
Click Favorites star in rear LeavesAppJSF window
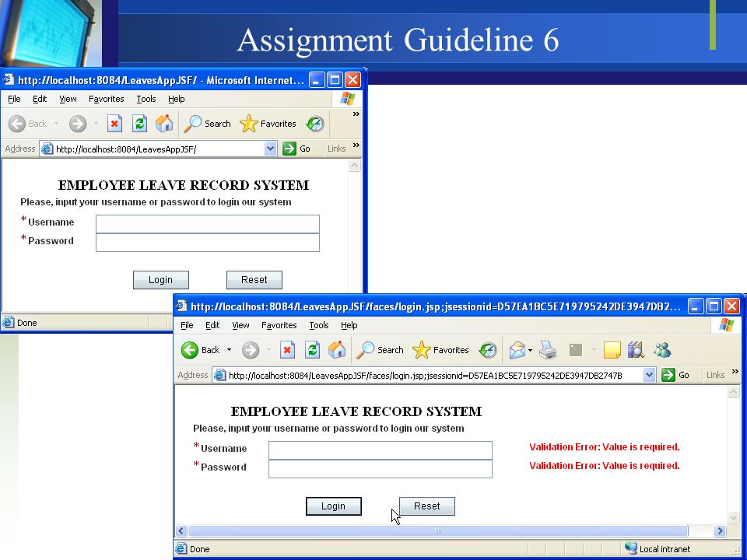point(249,124)
